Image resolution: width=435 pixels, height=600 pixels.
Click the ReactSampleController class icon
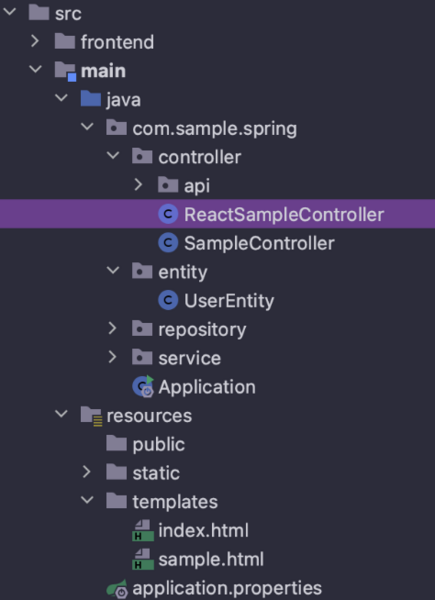(x=168, y=214)
